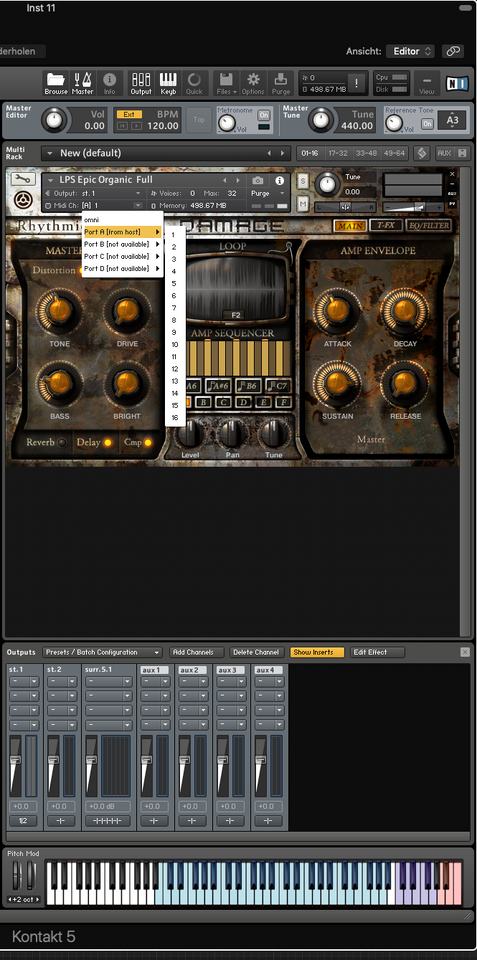Click the F2 loop waveform display
Image resolution: width=477 pixels, height=960 pixels.
coord(236,288)
